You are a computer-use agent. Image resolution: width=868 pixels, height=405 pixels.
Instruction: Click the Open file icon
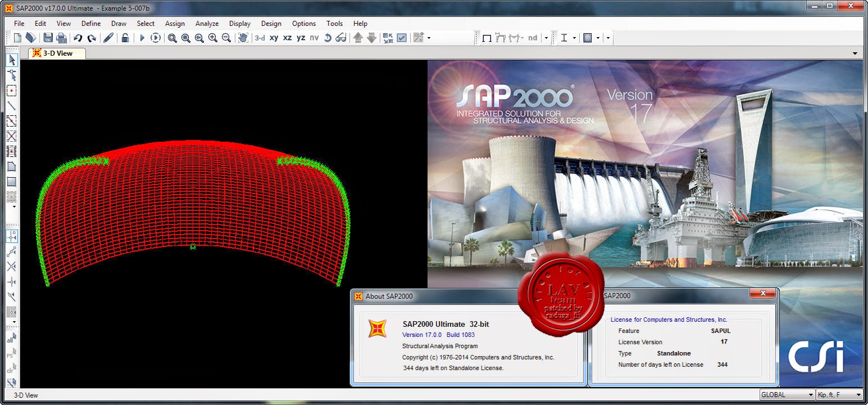(30, 38)
